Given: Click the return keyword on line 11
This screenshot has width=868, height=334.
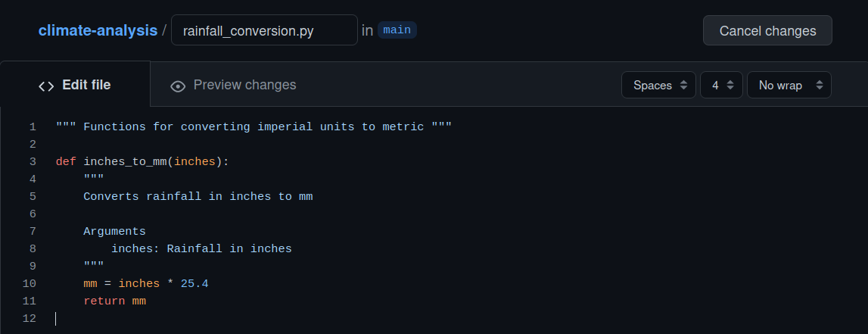Looking at the screenshot, I should tap(104, 301).
